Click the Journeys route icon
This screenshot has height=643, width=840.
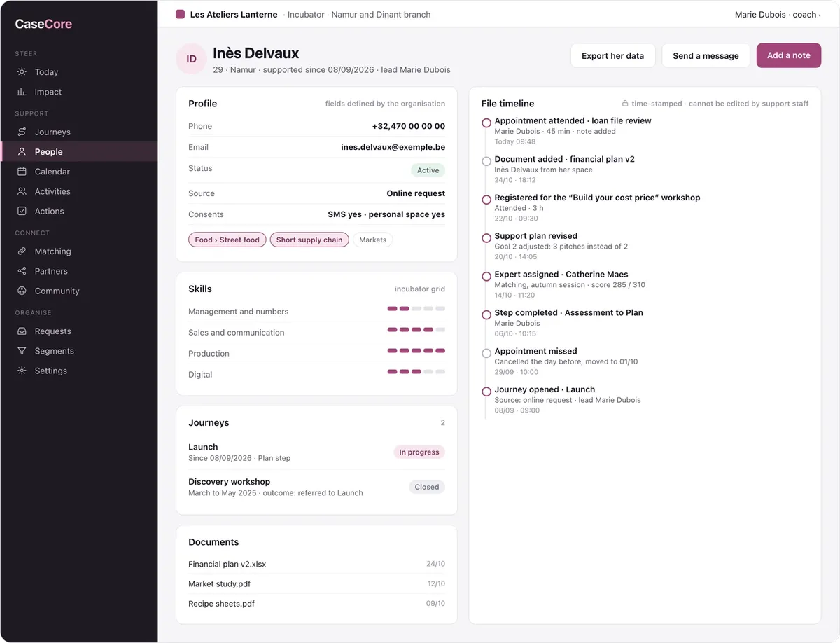point(22,132)
